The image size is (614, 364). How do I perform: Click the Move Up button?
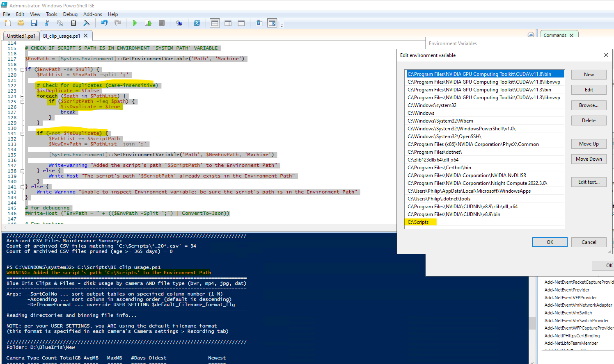(x=589, y=144)
